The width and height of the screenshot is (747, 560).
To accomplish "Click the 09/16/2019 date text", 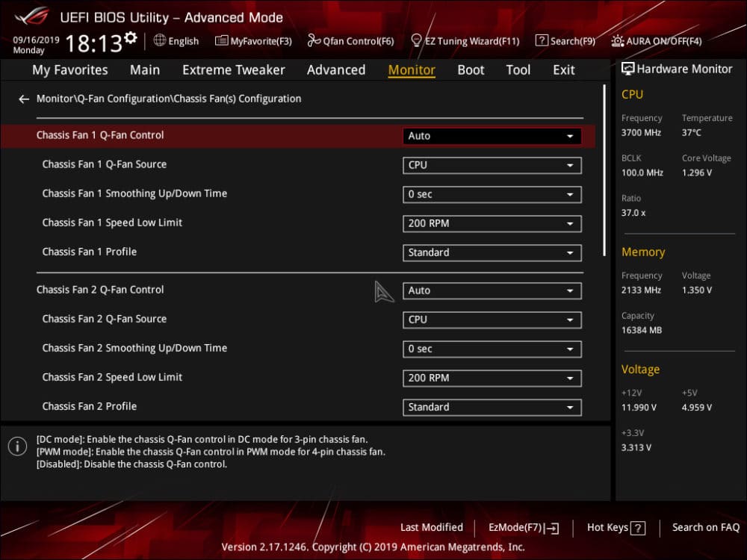I will pyautogui.click(x=36, y=40).
